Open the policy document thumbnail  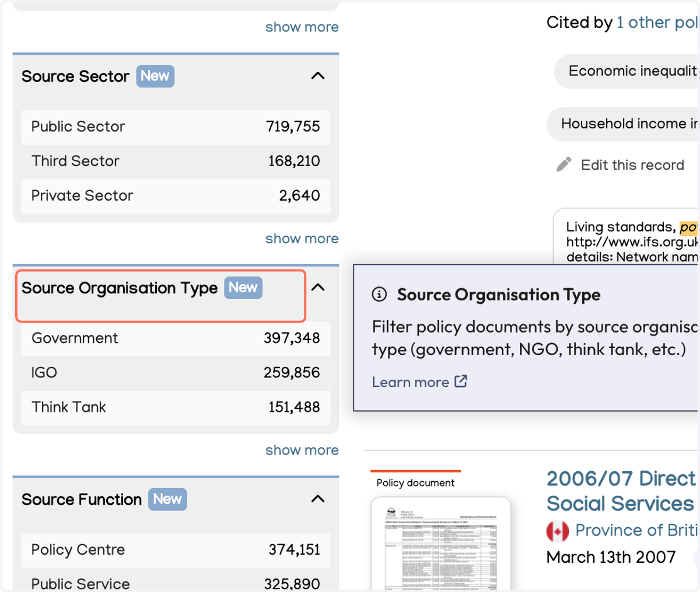[x=440, y=542]
